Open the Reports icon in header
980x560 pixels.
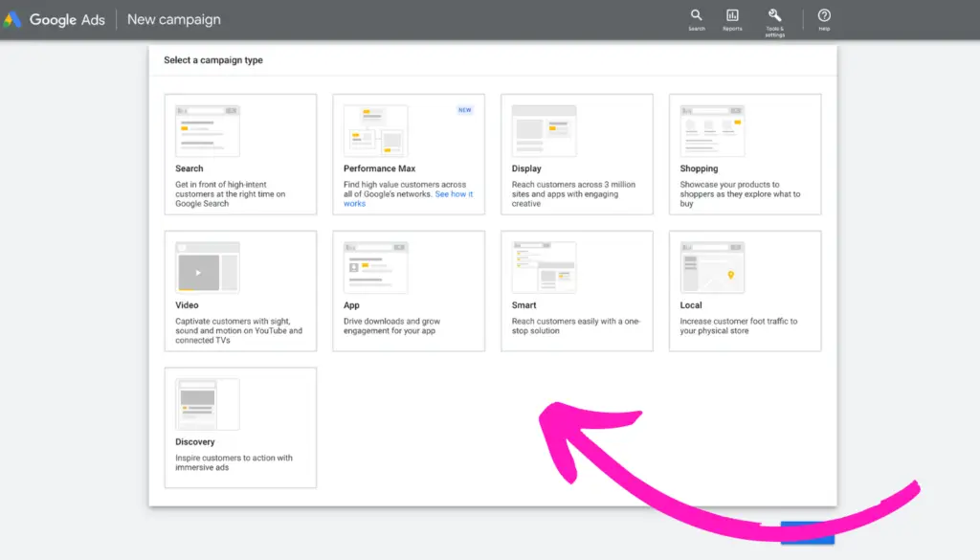coord(732,16)
